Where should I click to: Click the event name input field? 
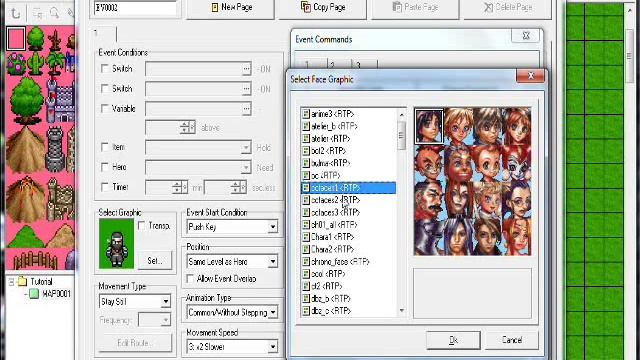click(135, 8)
